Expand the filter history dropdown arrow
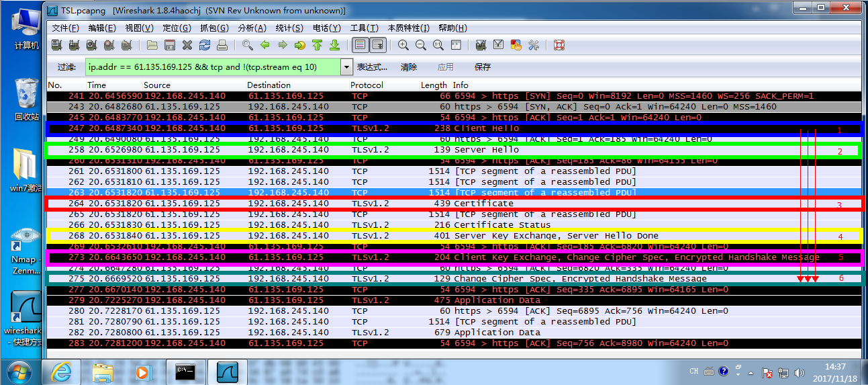Viewport: 868px width, 385px height. click(x=347, y=67)
